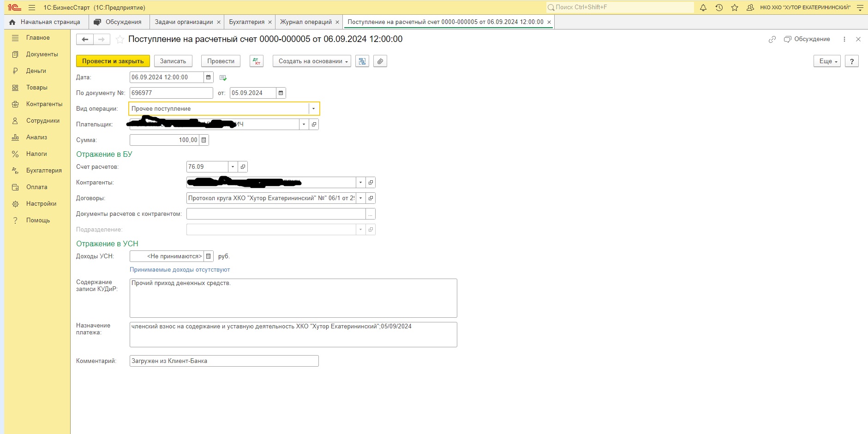Open the Плательщик record form icon

coord(314,125)
